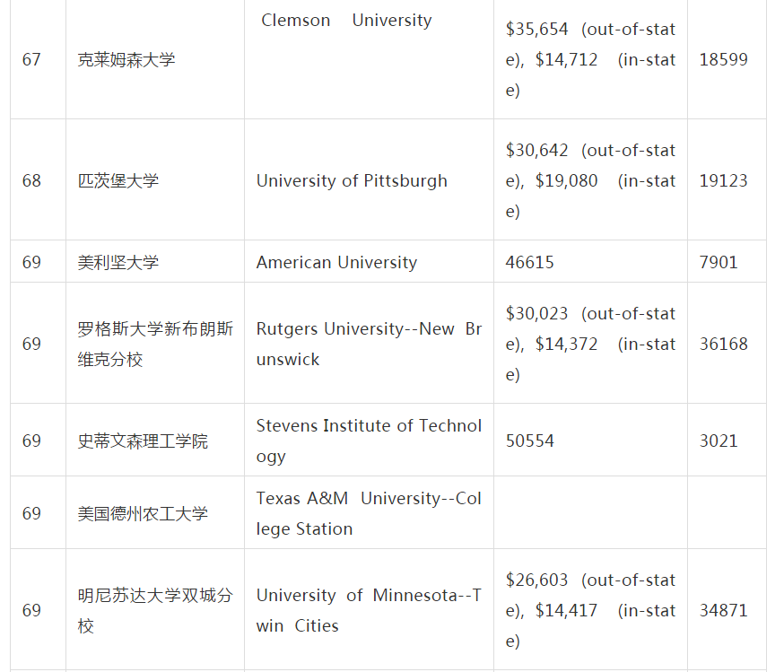Screen dimensions: 784x672
Task: Click the 史蒂文森理工学院 cell
Action: [143, 441]
